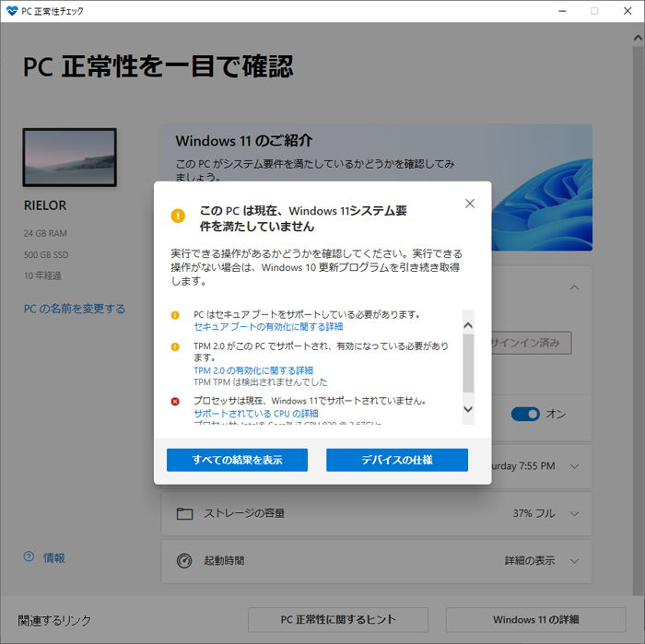The image size is (645, 644).
Task: Click the yellow warning icon in dialog header
Action: [x=178, y=216]
